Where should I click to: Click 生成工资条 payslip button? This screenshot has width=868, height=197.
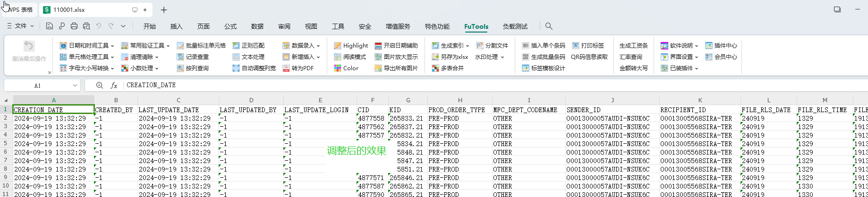(634, 46)
